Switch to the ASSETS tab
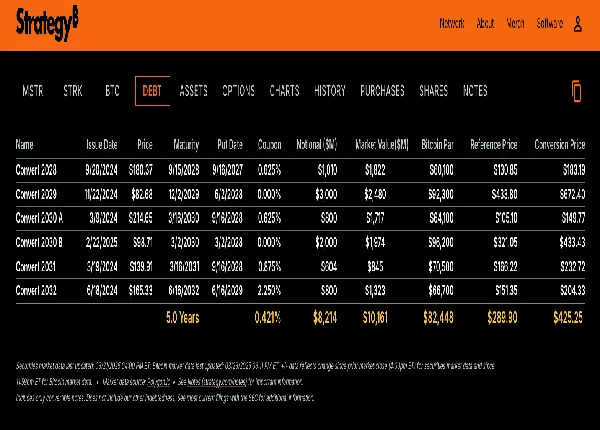This screenshot has height=430, width=600. point(194,91)
